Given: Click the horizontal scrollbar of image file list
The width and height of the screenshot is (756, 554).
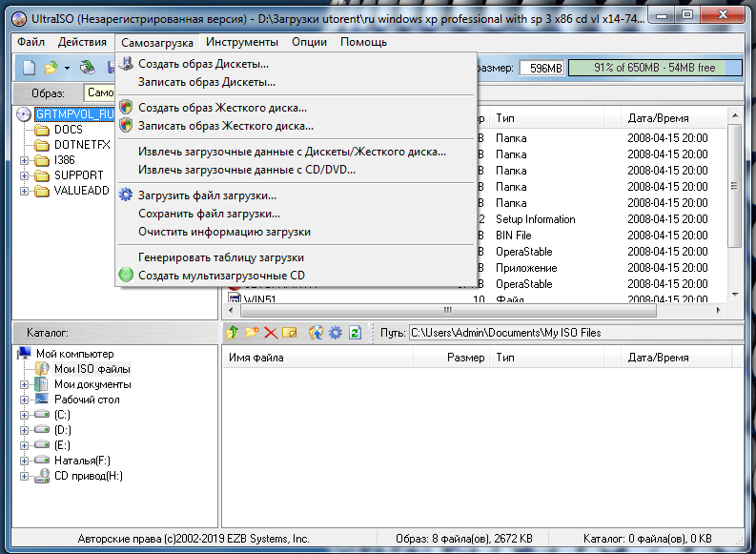Looking at the screenshot, I should point(448,310).
